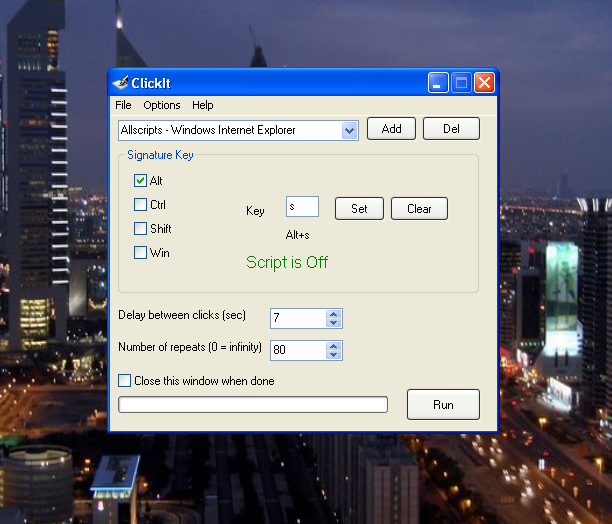Close the ClickIt window
This screenshot has width=612, height=524.
(x=484, y=83)
